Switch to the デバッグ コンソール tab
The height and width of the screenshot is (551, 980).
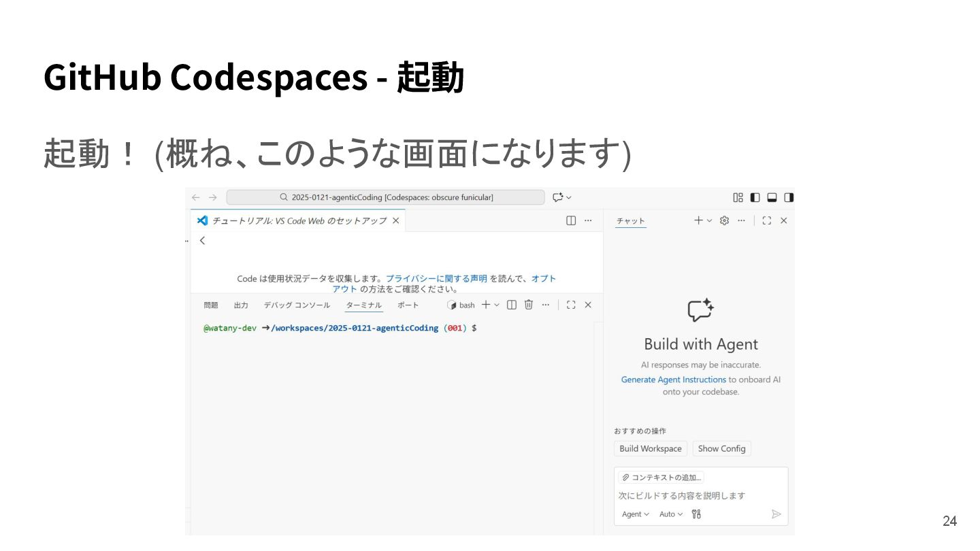[297, 305]
